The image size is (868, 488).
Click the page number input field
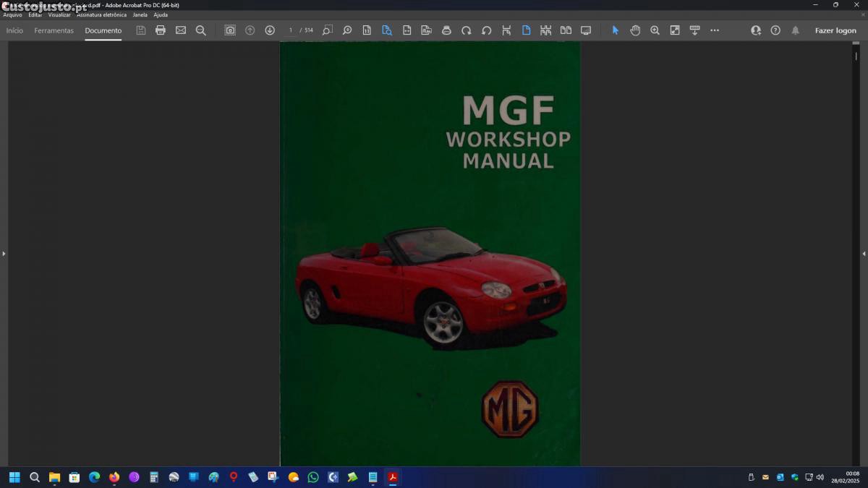click(291, 30)
